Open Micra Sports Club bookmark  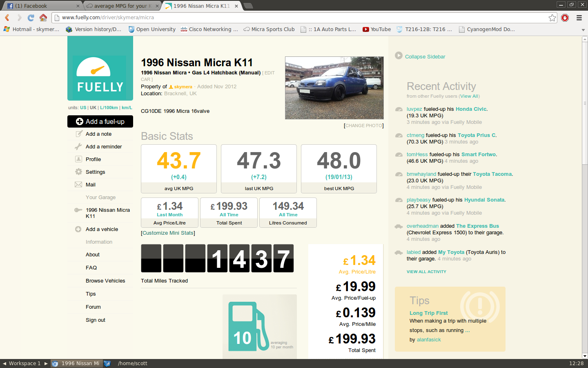tap(269, 29)
